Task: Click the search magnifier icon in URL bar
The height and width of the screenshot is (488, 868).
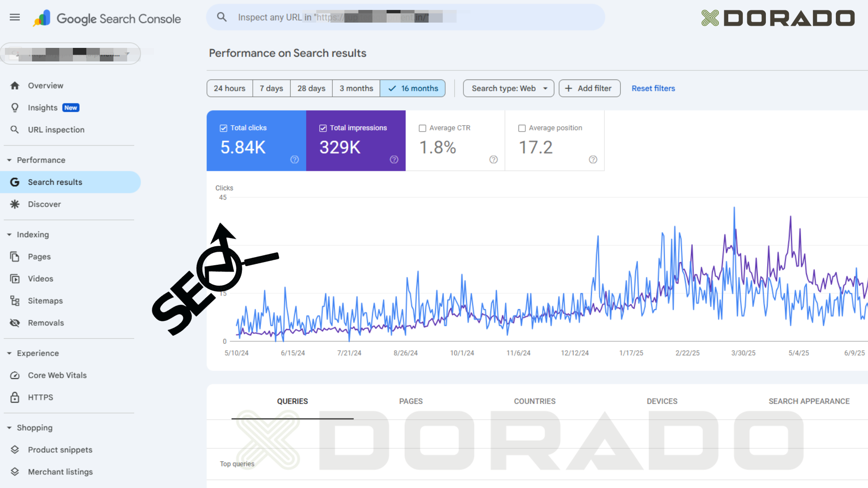Action: [x=222, y=17]
